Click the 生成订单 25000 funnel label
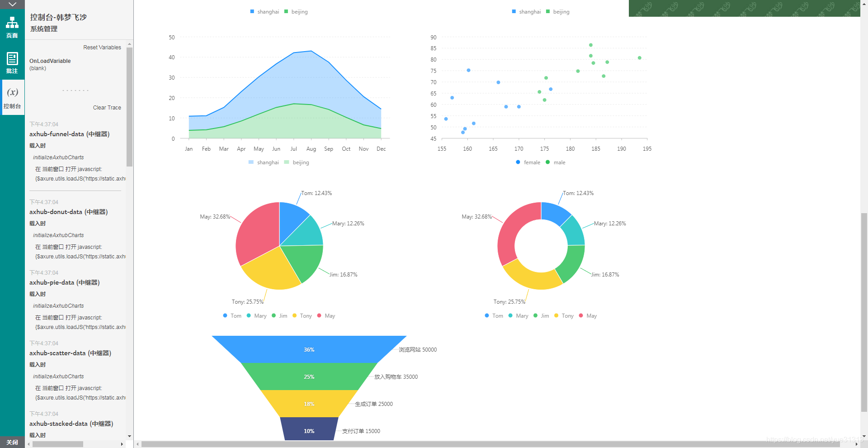This screenshot has width=868, height=448. [374, 404]
